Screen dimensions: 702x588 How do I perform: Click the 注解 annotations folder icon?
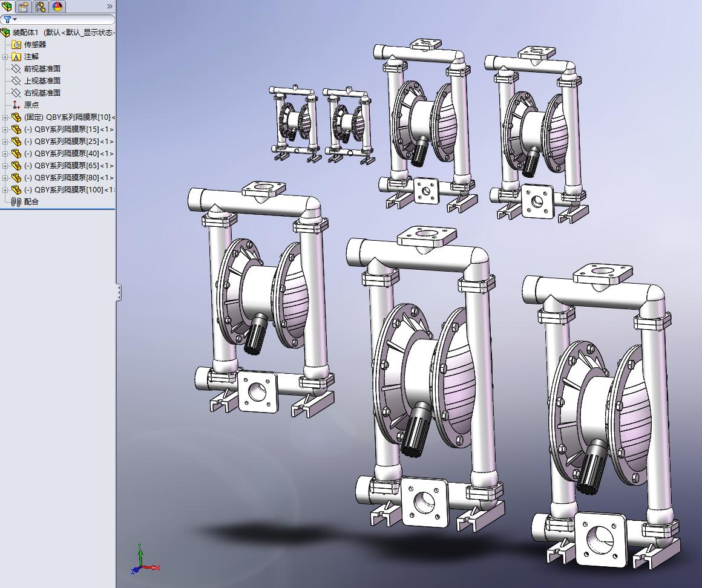(16, 57)
